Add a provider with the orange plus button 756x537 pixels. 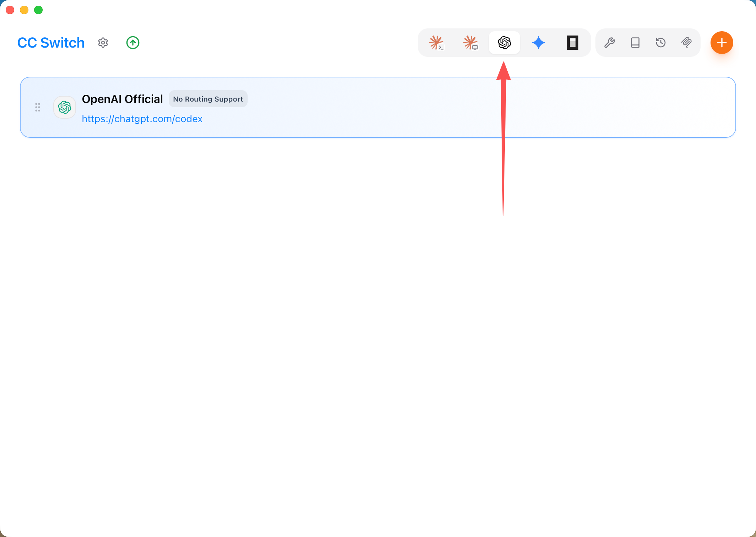point(722,43)
